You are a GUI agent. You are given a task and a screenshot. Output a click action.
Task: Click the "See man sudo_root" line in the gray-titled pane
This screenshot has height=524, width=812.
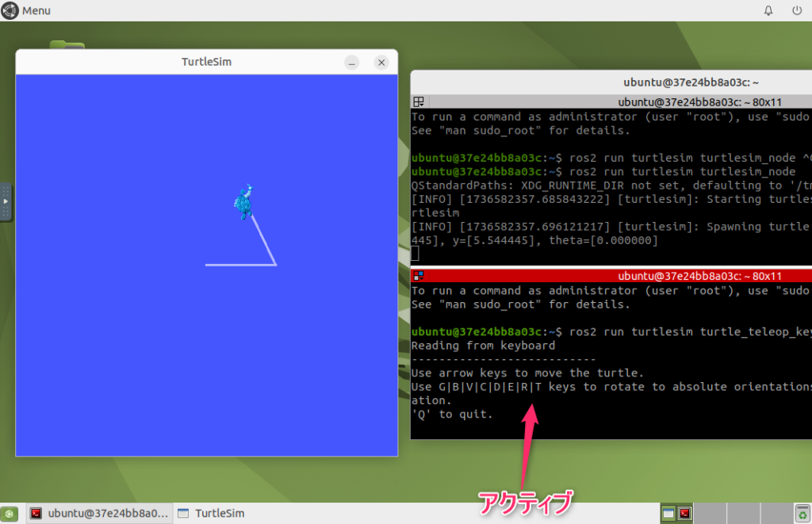[520, 131]
